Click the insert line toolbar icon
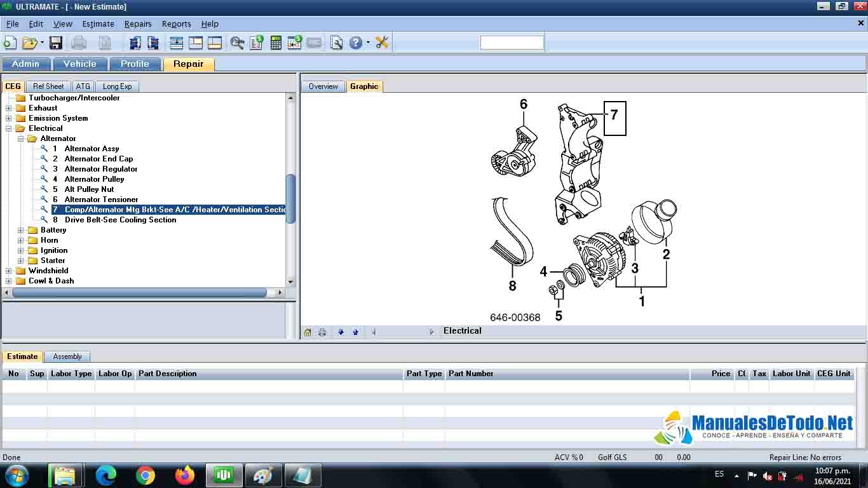 coord(177,43)
